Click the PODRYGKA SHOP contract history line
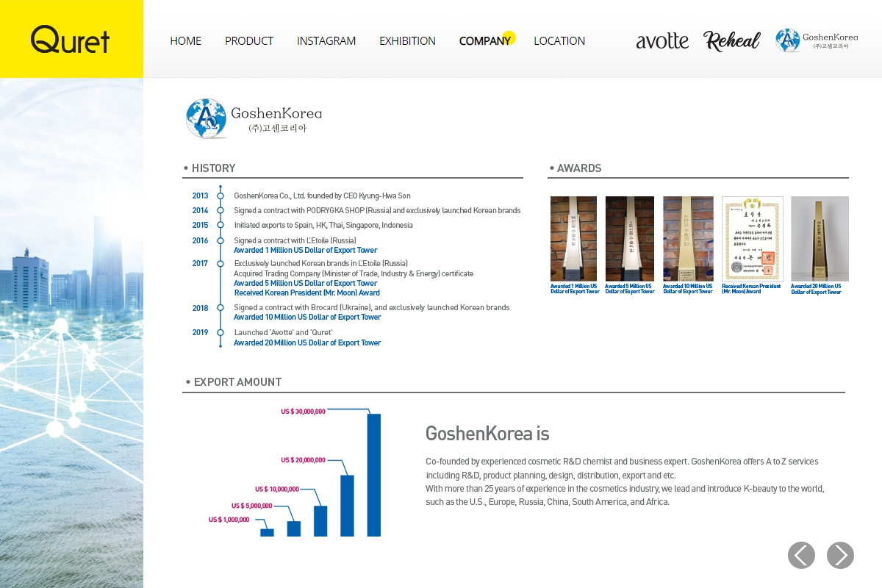Image resolution: width=882 pixels, height=588 pixels. 377,211
